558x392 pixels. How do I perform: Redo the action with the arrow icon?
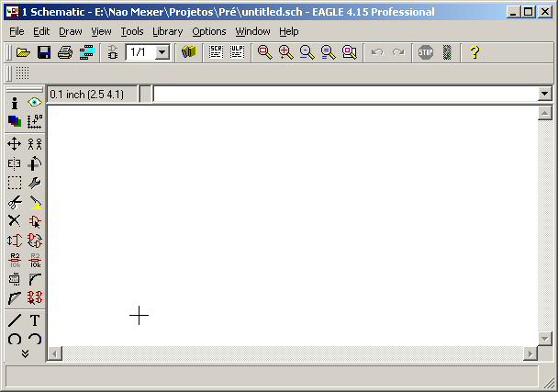398,52
